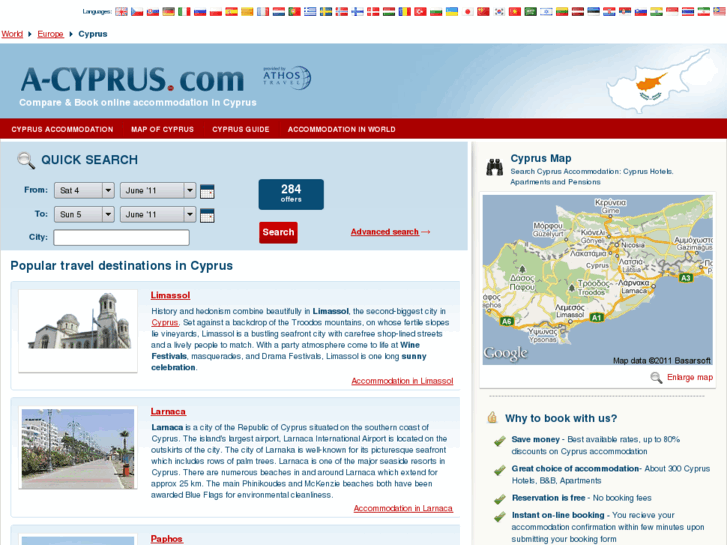The image size is (727, 545).
Task: Click the magnifier icon beside Enlarge map
Action: pos(656,378)
